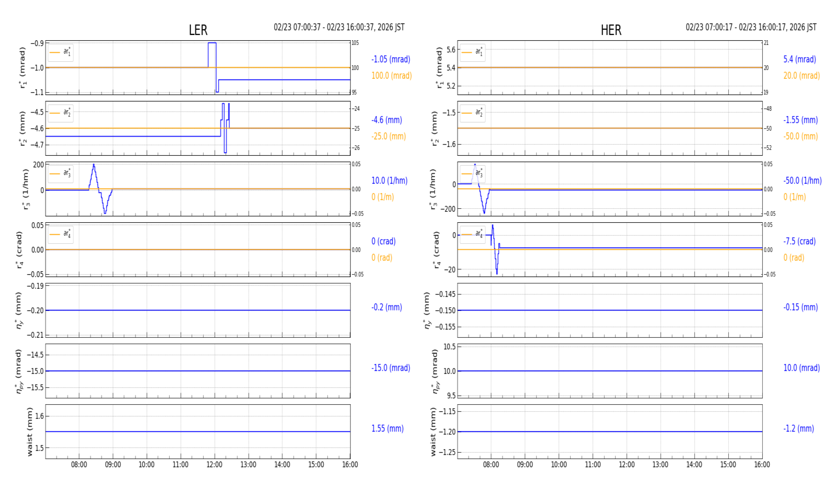Screen dimensions: 824x504
Task: Click the ∂r4* legend in LER plot
Action: click(x=61, y=235)
